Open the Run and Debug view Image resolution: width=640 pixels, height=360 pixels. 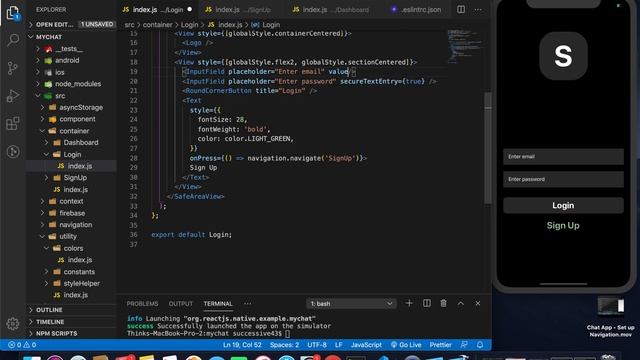13,96
